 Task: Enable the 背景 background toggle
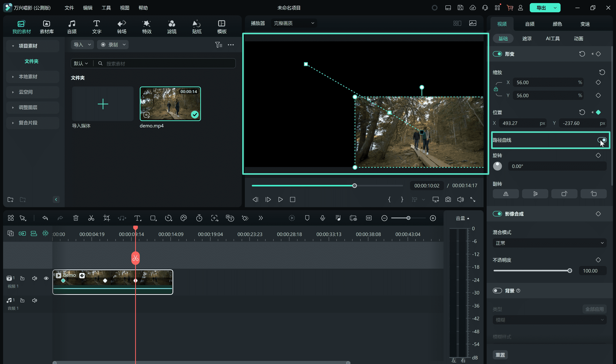(497, 290)
